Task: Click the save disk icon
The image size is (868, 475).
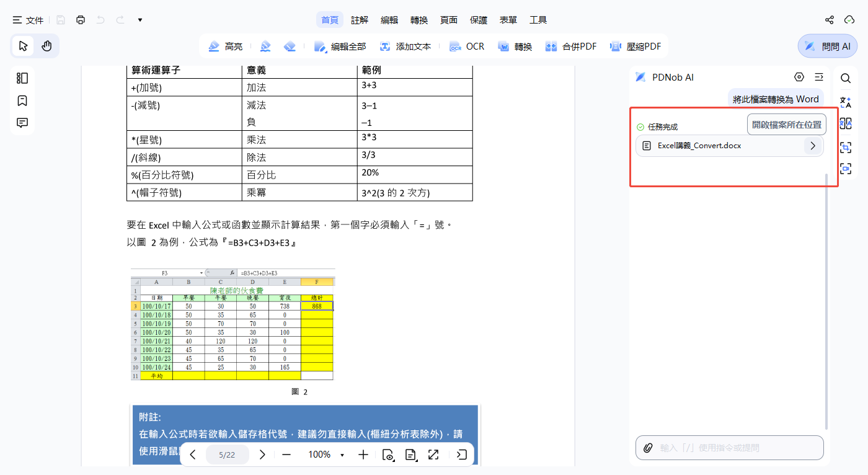Action: coord(61,20)
